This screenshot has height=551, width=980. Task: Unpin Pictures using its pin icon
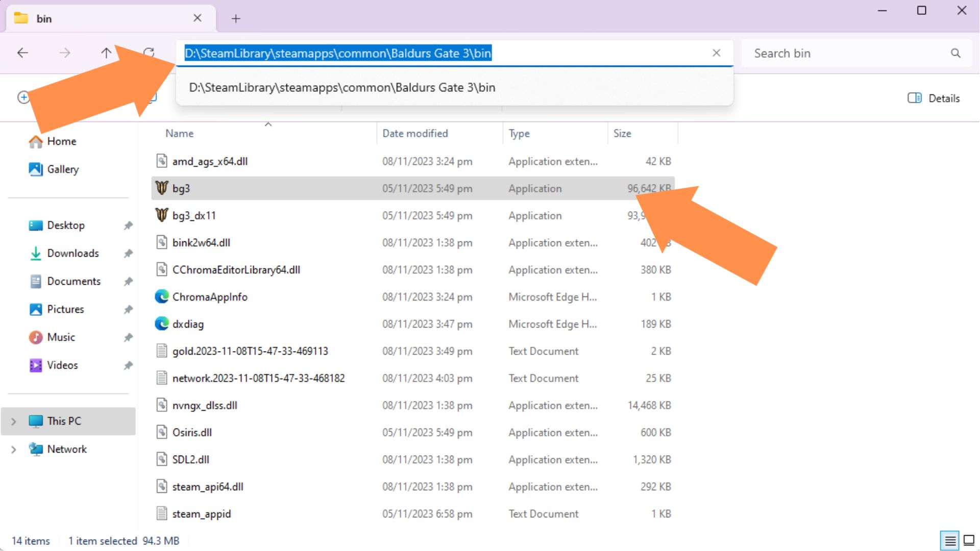pos(128,310)
